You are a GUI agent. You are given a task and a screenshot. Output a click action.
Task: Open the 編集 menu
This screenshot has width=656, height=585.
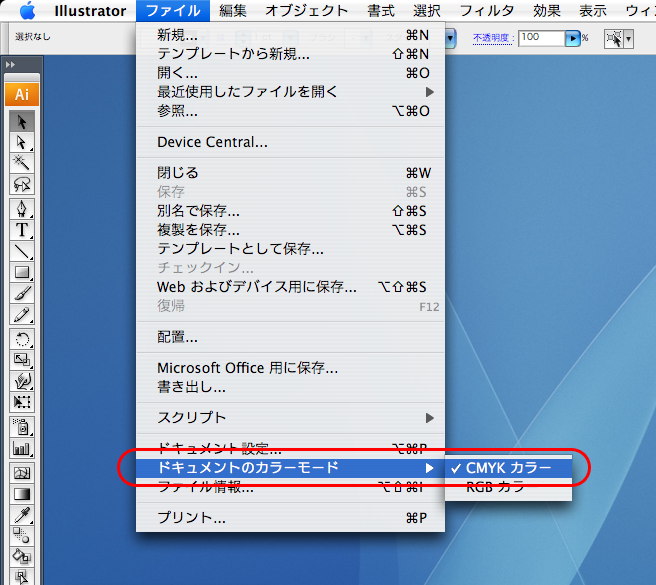233,11
